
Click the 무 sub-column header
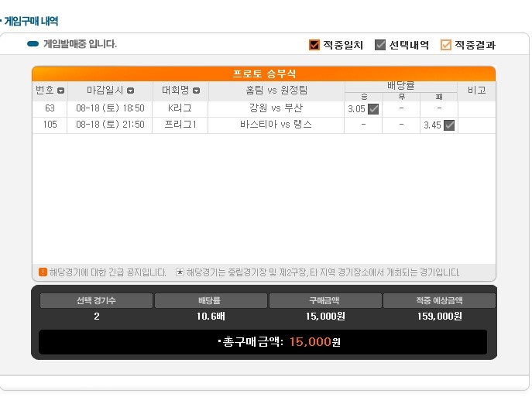coord(401,97)
